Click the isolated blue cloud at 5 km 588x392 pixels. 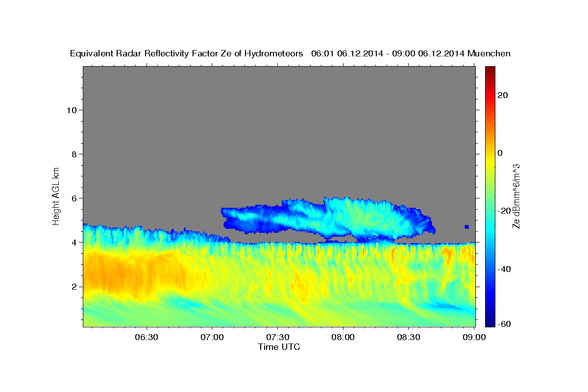click(328, 220)
